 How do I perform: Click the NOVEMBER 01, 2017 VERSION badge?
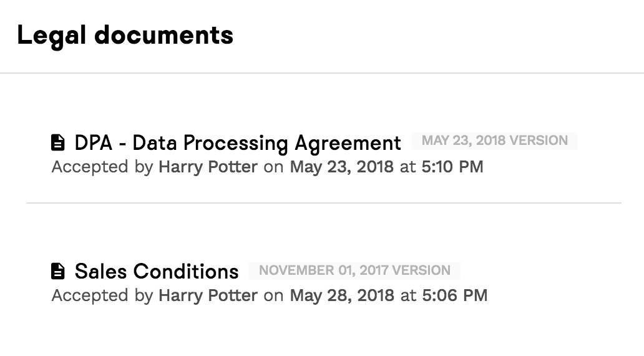(x=354, y=270)
